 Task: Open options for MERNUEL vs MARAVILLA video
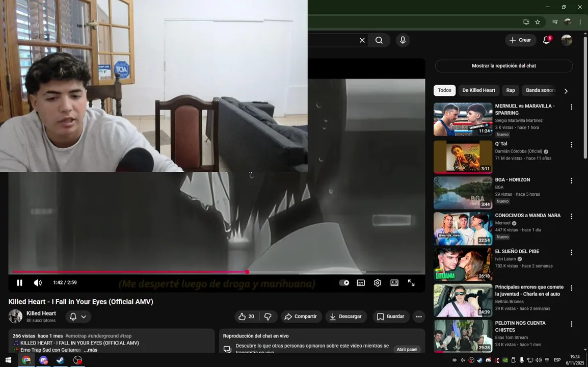coord(571,107)
